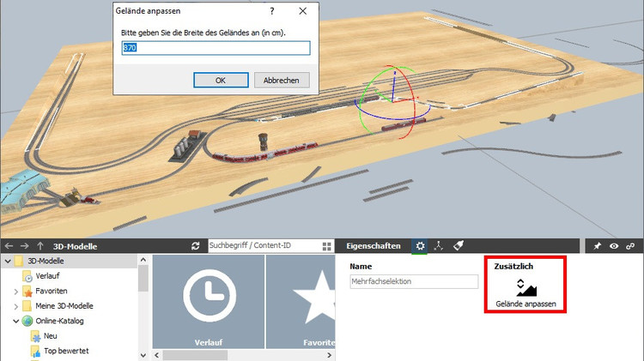Click catalog horizontal scrollbar left arrow
Screen dimensions: 644x361
pyautogui.click(x=156, y=355)
